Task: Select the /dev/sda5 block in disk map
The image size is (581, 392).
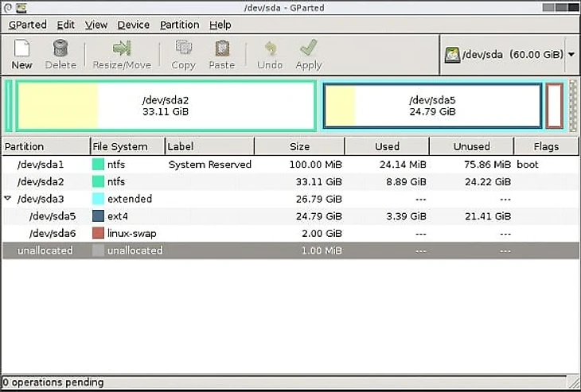Action: (432, 106)
